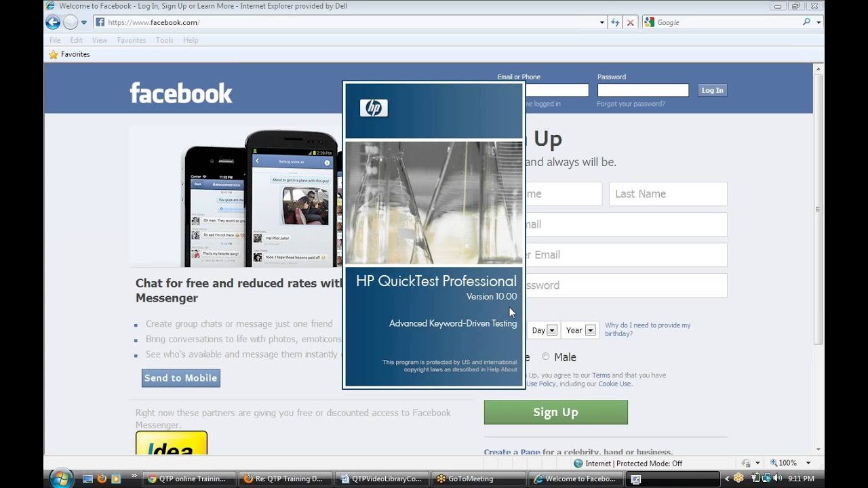Switch to QTPVideoLibrary taskbar button
Screen dimensions: 868x488
click(x=382, y=479)
